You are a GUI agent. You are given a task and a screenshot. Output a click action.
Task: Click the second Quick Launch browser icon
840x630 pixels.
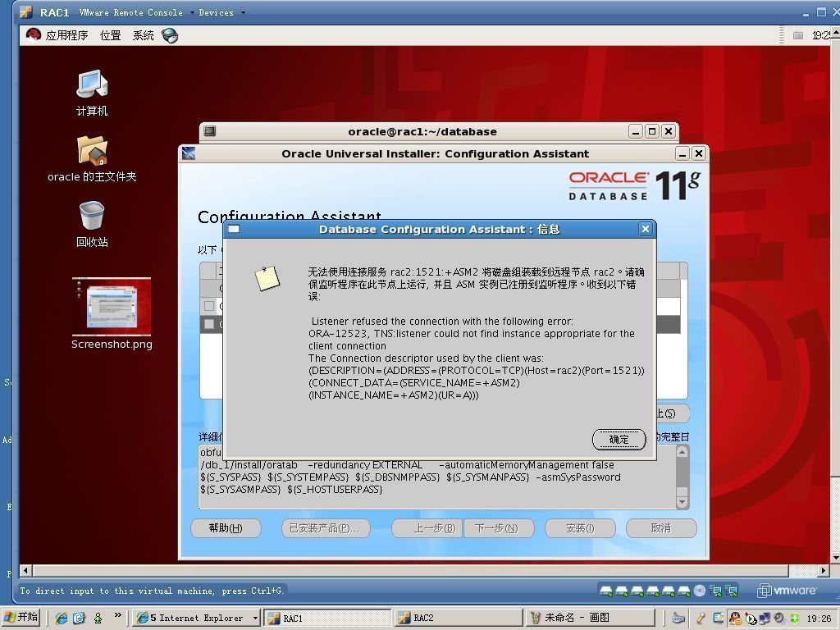(80, 619)
